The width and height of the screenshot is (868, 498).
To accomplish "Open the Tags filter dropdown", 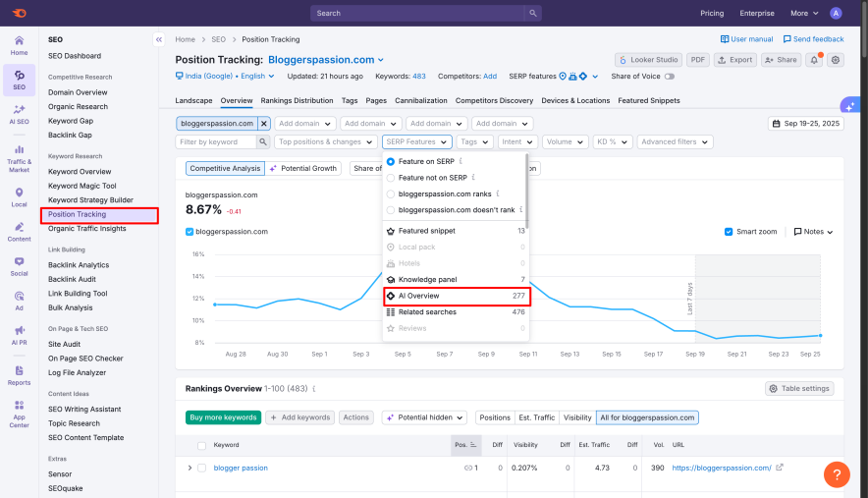I will (474, 141).
